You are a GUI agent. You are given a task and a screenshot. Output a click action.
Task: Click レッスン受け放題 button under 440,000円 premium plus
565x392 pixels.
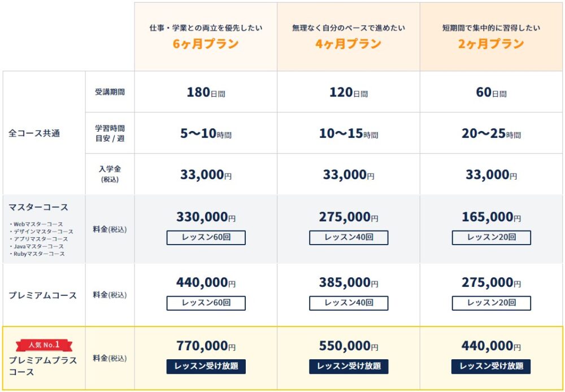click(x=491, y=367)
